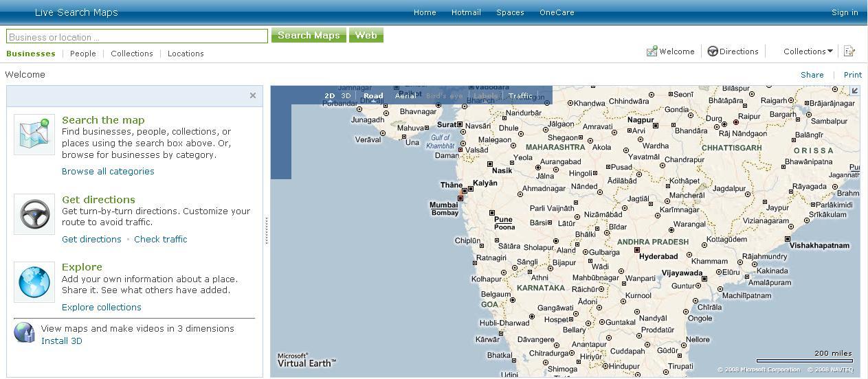Click Vijayawada on the map
This screenshot has height=379, width=868.
coord(682,273)
